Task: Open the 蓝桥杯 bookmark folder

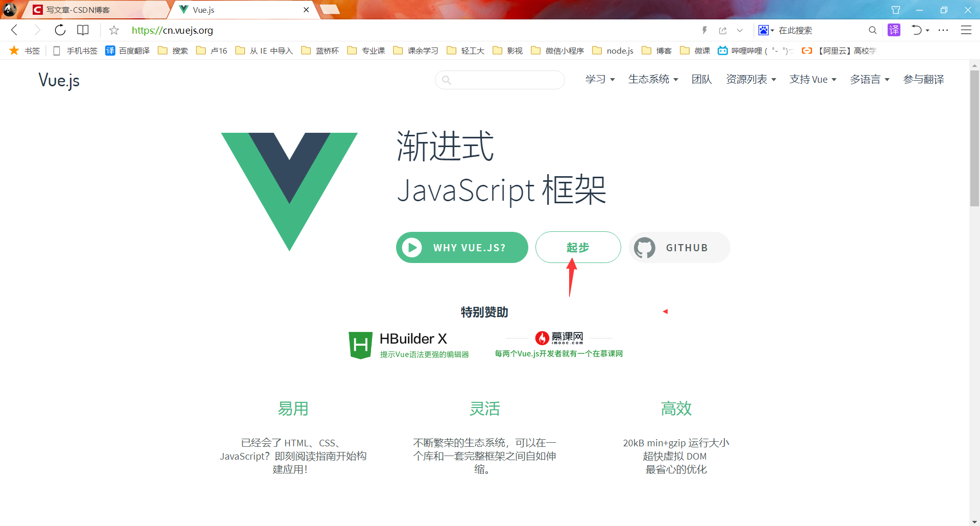Action: pyautogui.click(x=320, y=51)
